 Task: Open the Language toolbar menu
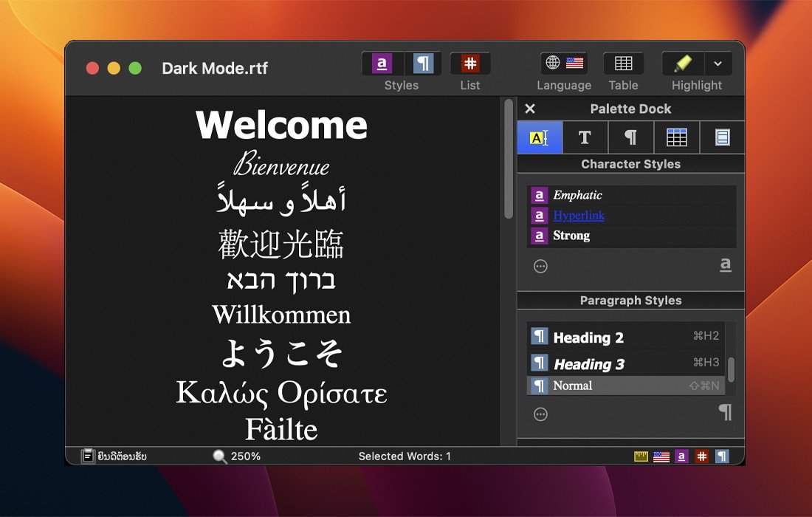(564, 64)
